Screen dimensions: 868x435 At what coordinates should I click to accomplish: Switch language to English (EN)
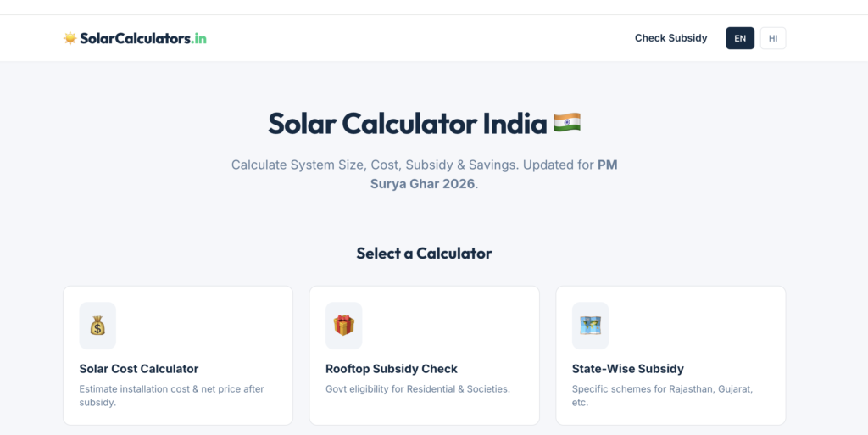point(740,38)
